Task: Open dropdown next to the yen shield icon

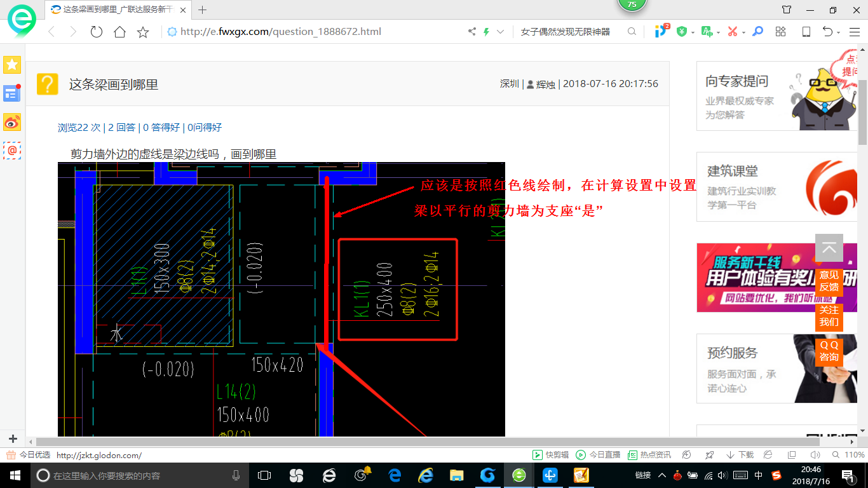Action: click(x=693, y=32)
